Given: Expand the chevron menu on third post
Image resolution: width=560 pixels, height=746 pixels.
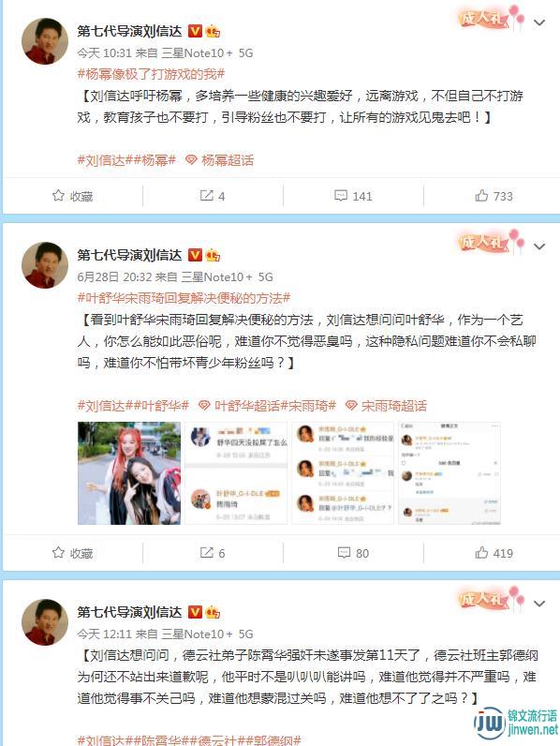Looking at the screenshot, I should click(539, 604).
